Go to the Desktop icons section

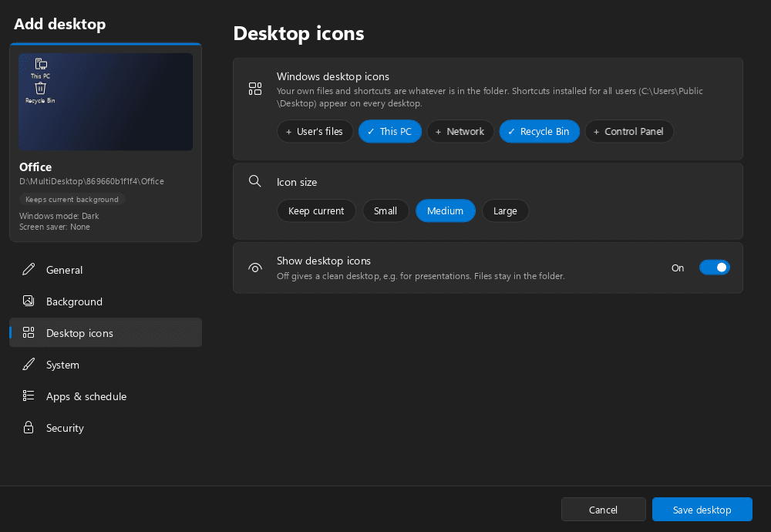(106, 333)
